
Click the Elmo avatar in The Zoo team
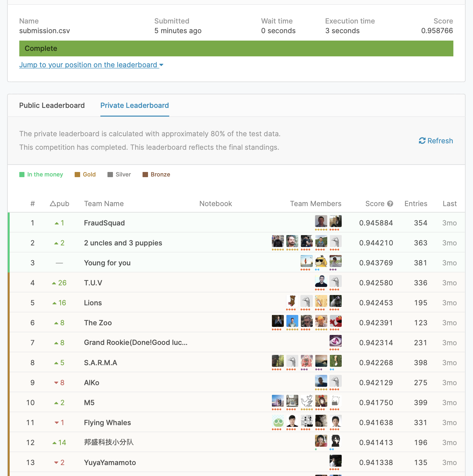(336, 321)
